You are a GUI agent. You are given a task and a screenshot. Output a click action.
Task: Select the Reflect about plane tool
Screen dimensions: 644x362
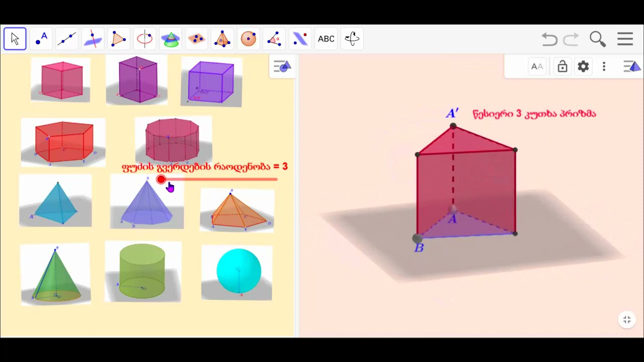[x=300, y=39]
